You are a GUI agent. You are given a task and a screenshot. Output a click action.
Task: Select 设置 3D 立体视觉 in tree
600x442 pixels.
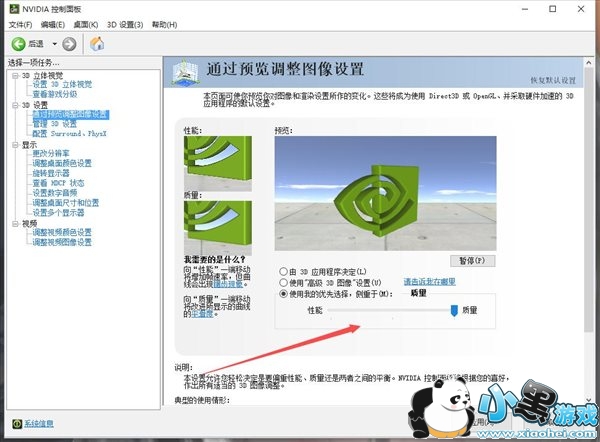(62, 84)
